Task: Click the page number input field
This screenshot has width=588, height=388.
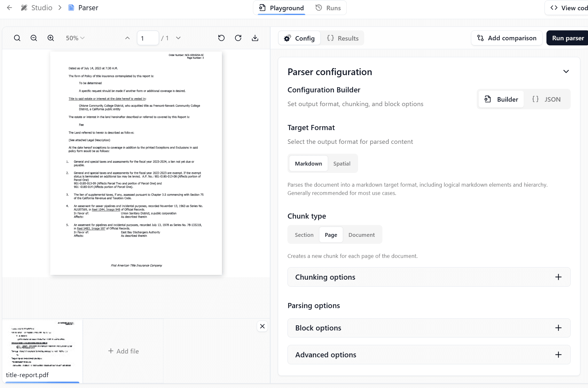Action: [147, 38]
